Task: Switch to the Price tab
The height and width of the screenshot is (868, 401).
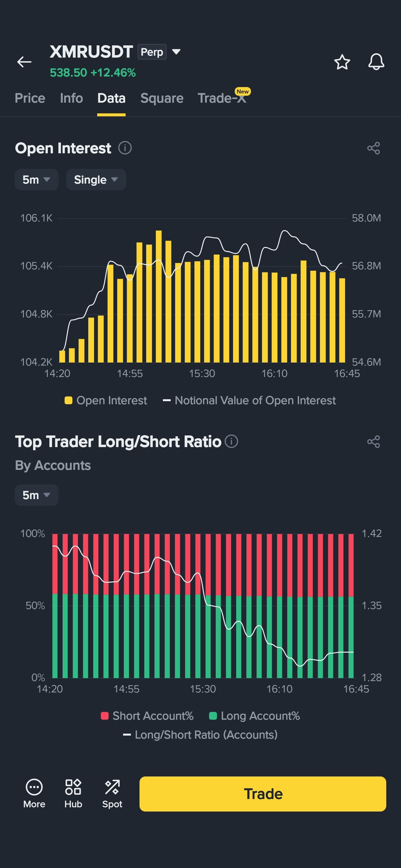Action: [30, 98]
